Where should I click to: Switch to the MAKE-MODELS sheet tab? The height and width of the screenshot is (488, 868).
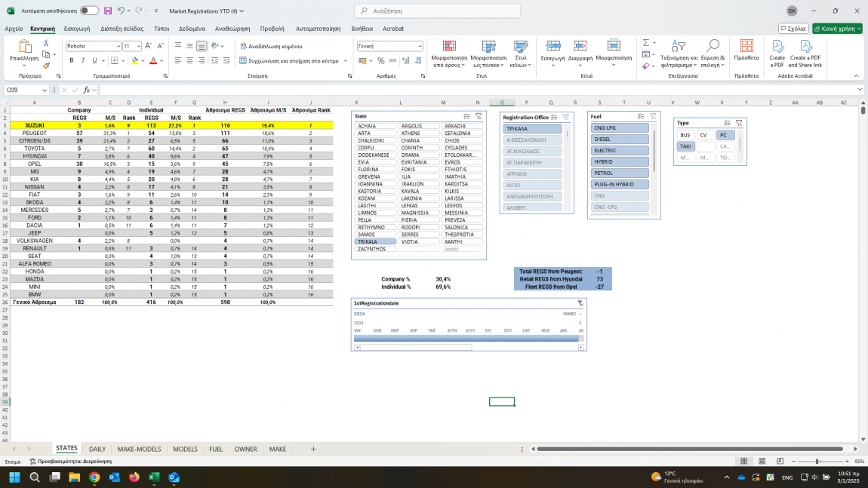139,450
